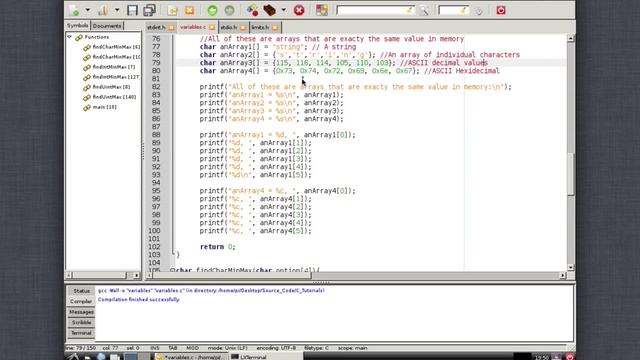Image resolution: width=640 pixels, height=360 pixels.
Task: Switch to the variables.c taskbar window button
Action: 190,357
